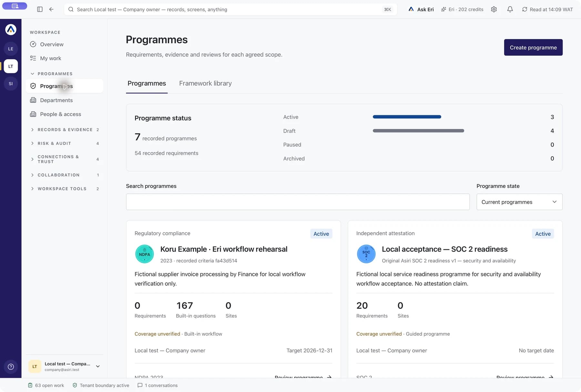581x392 pixels.
Task: Select Programmes item in sidebar
Action: (65, 86)
